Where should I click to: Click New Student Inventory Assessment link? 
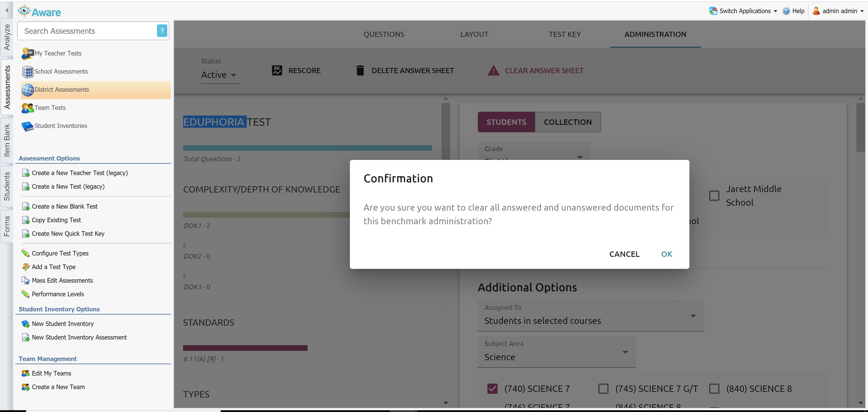[79, 337]
